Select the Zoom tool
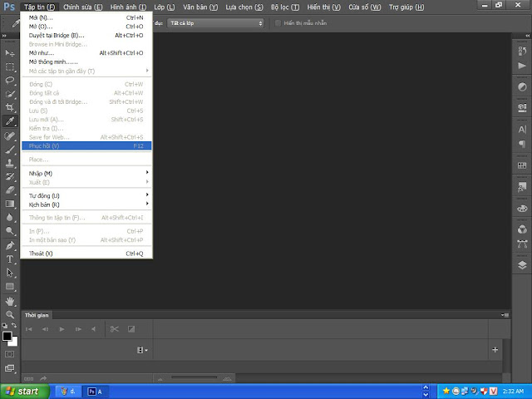The height and width of the screenshot is (399, 532). click(10, 314)
